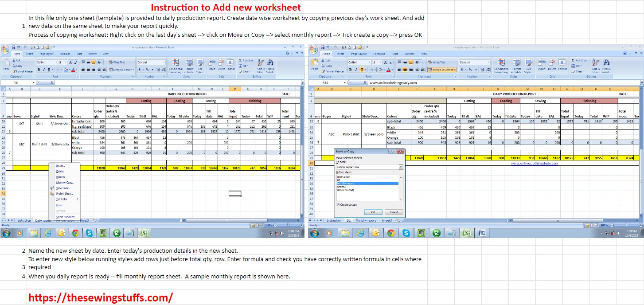Open Conditional Formatting in left Excel window

click(x=176, y=66)
